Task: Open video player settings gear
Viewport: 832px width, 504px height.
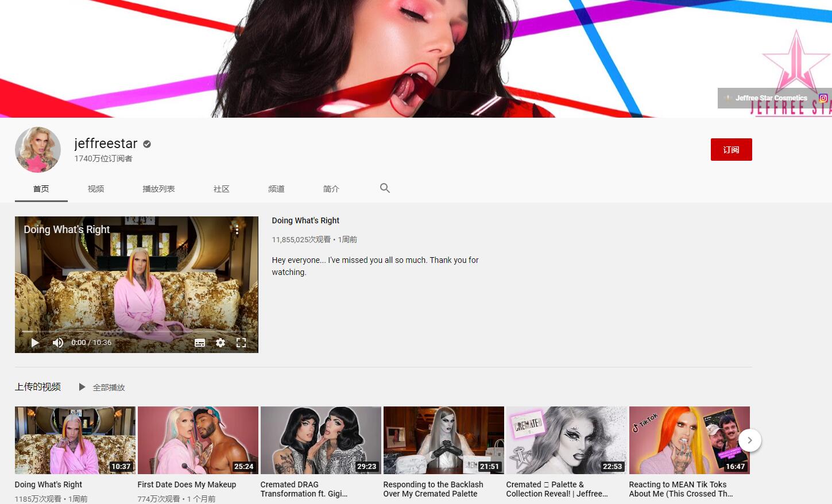Action: [220, 343]
